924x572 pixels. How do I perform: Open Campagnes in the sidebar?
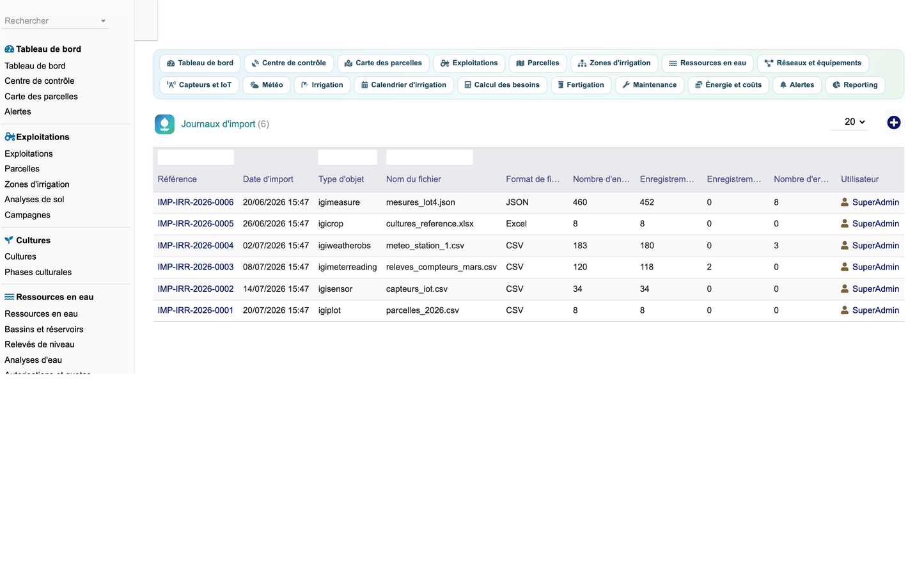point(27,215)
